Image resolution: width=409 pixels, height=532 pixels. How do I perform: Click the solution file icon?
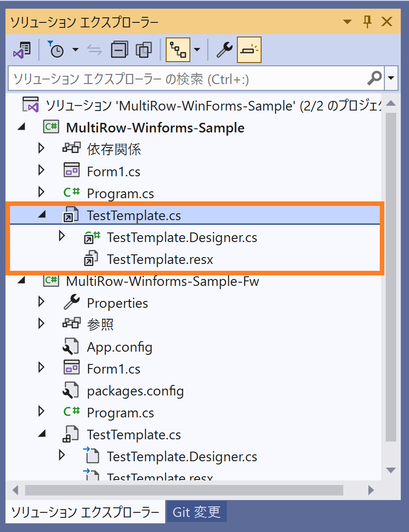coord(31,105)
